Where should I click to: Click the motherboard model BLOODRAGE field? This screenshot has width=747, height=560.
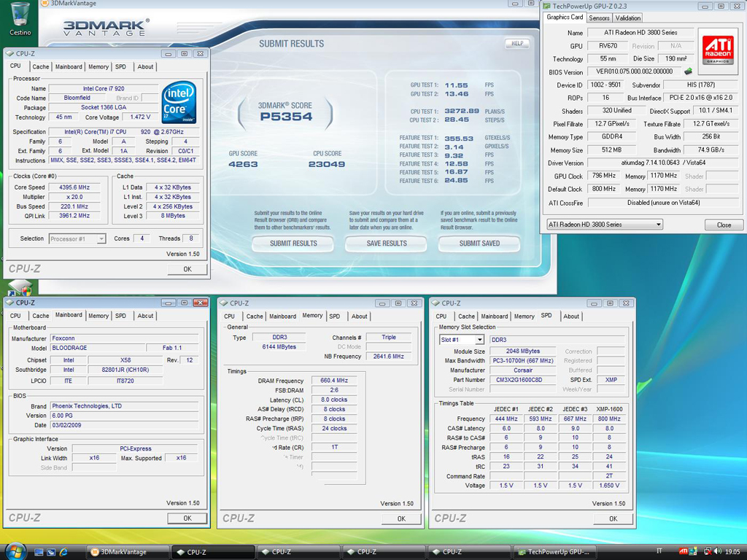click(97, 348)
